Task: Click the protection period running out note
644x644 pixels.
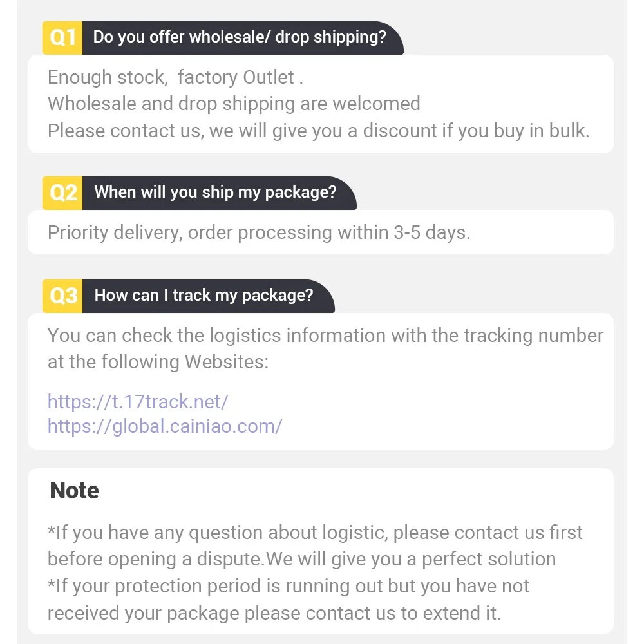Action: [289, 586]
